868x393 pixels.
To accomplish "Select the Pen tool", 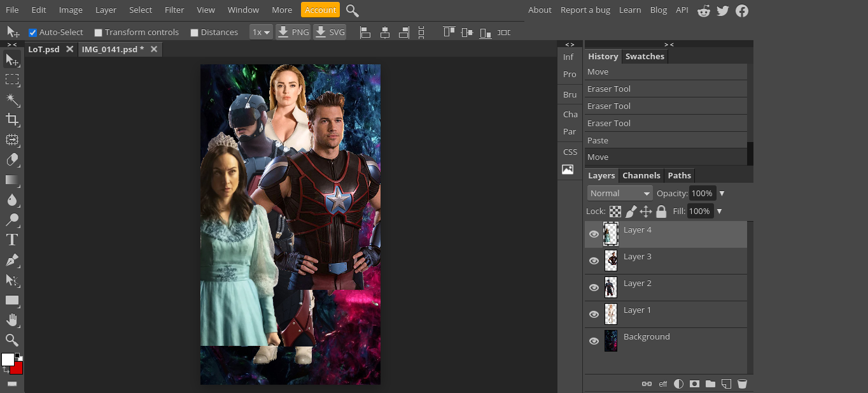I will pyautogui.click(x=12, y=260).
